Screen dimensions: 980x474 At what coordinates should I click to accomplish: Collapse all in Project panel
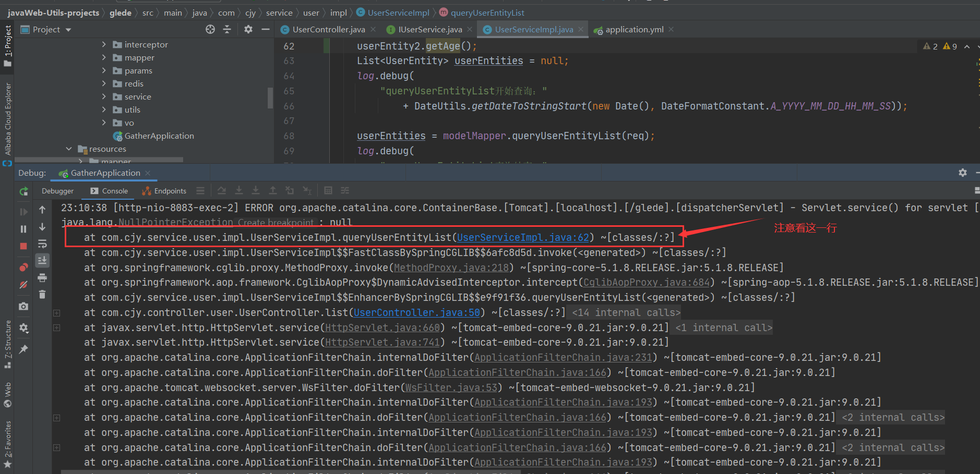pos(227,29)
